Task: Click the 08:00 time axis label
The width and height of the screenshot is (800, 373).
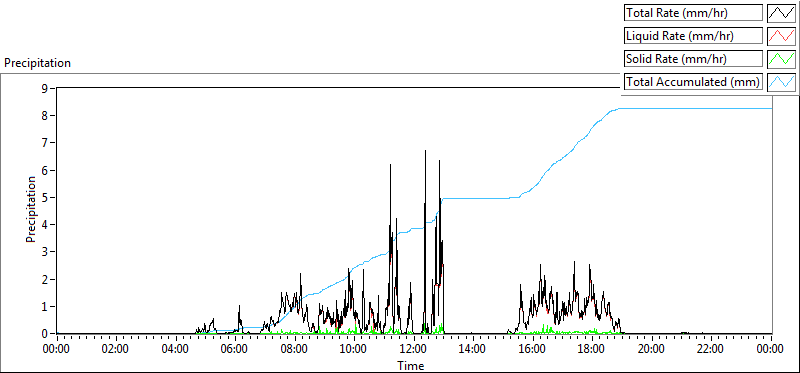Action: [295, 350]
